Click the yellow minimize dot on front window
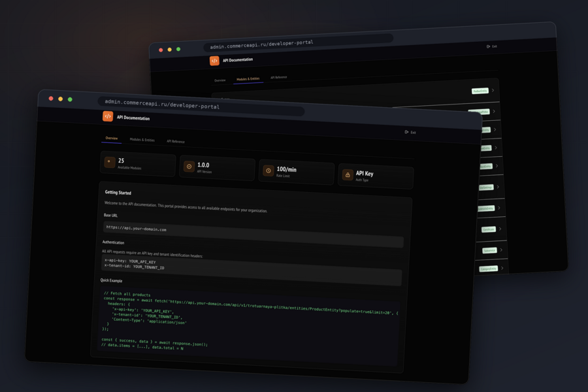The height and width of the screenshot is (392, 588). pos(60,99)
